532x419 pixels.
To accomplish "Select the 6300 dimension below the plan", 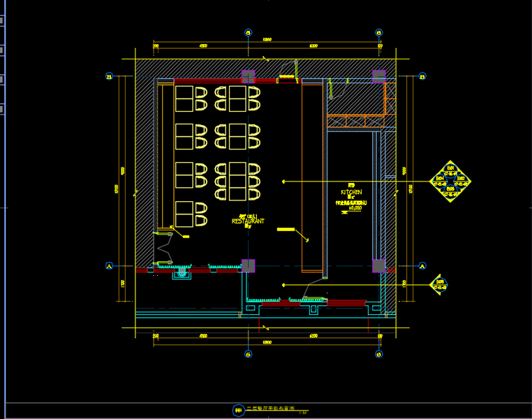I will pos(313,336).
